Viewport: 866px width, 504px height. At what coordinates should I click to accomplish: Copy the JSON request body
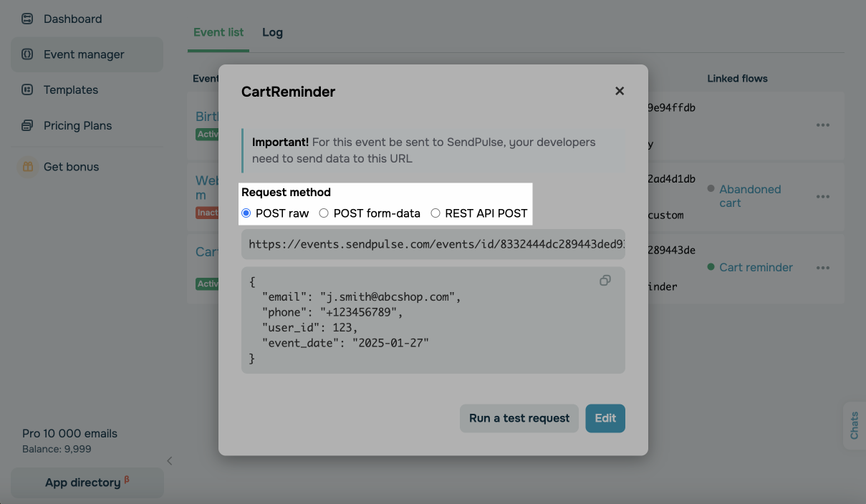click(x=605, y=281)
